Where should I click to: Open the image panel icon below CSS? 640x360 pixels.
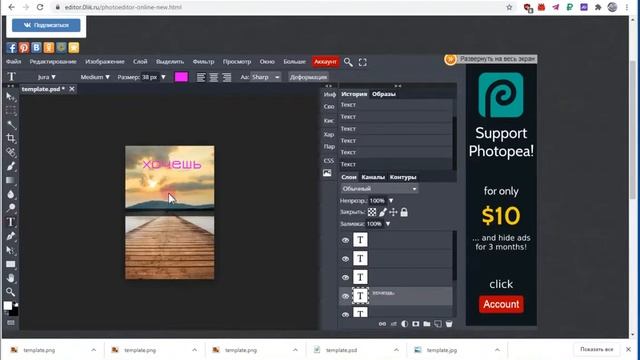(x=327, y=173)
